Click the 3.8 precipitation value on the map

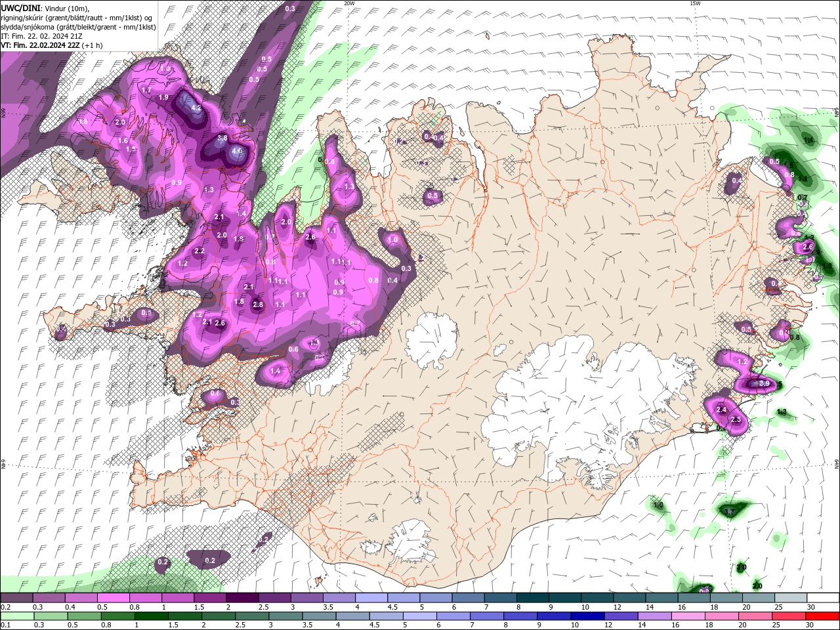pos(222,138)
